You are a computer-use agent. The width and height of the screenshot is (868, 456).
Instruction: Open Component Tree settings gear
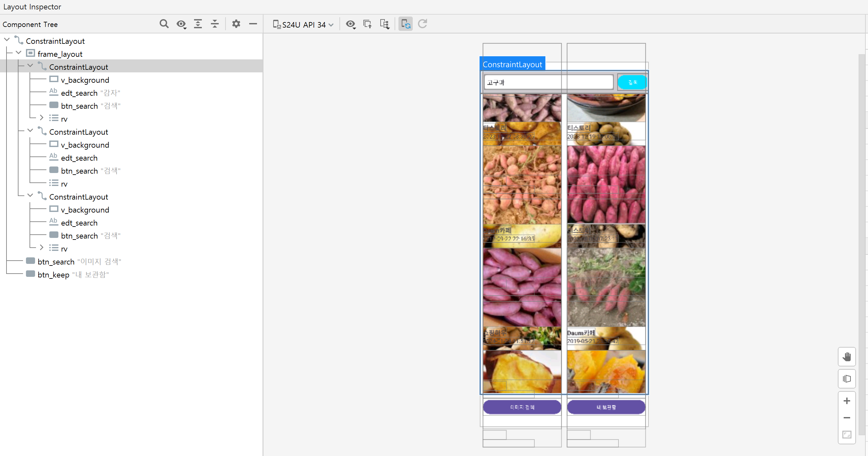[x=236, y=24]
